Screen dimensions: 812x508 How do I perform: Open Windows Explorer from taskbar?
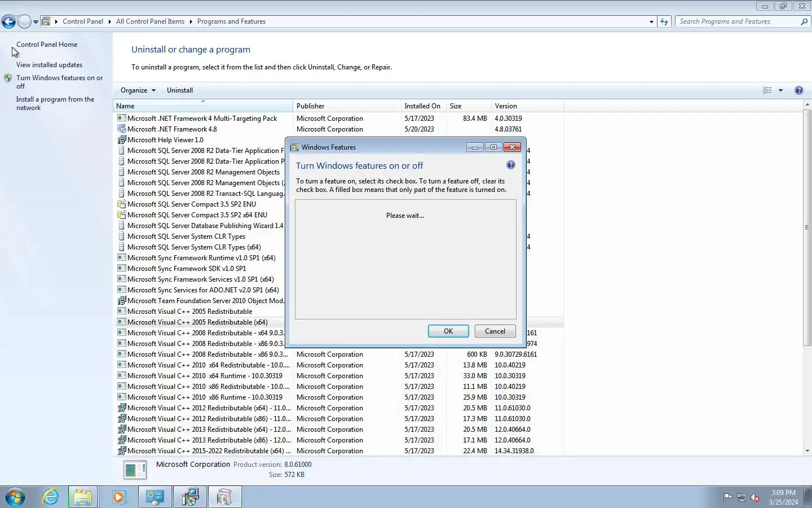83,497
